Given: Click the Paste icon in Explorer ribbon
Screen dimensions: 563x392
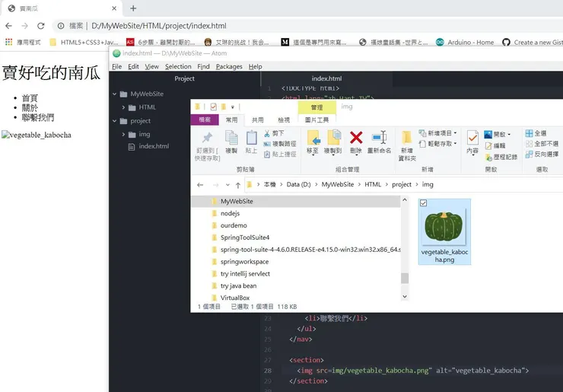Looking at the screenshot, I should pyautogui.click(x=251, y=138).
